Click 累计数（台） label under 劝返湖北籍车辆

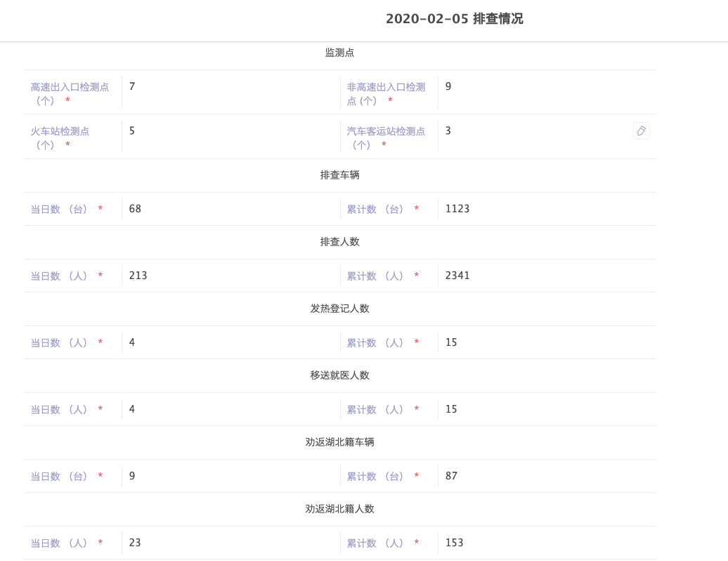point(375,477)
